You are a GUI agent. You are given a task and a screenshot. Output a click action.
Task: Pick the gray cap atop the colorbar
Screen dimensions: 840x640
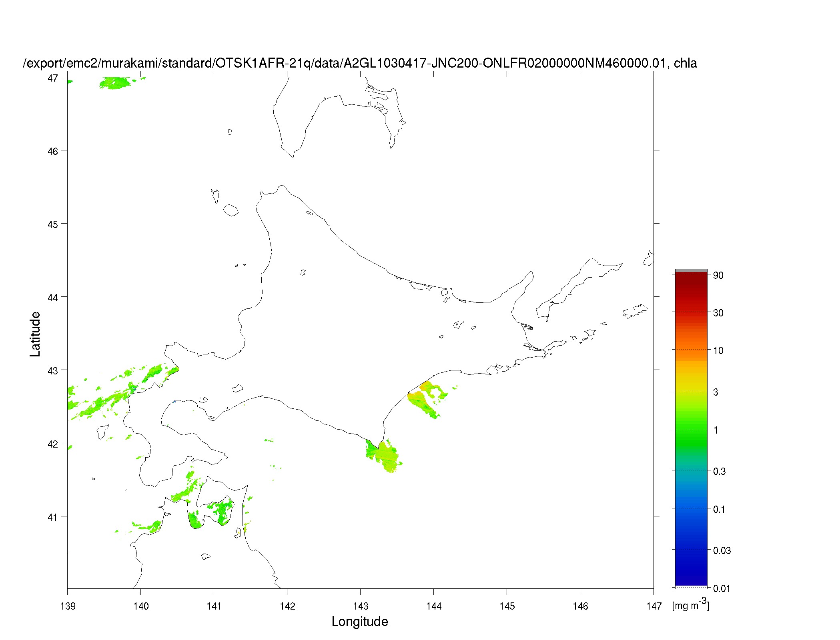691,271
